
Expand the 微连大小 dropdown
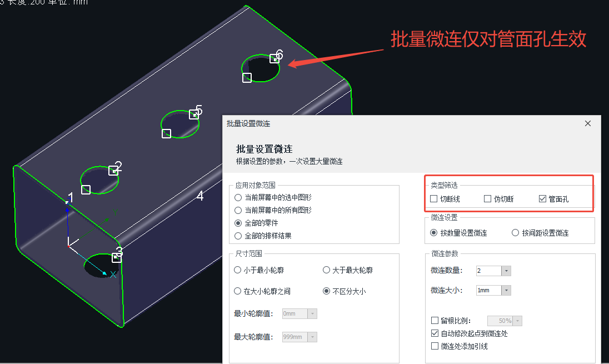coord(506,290)
